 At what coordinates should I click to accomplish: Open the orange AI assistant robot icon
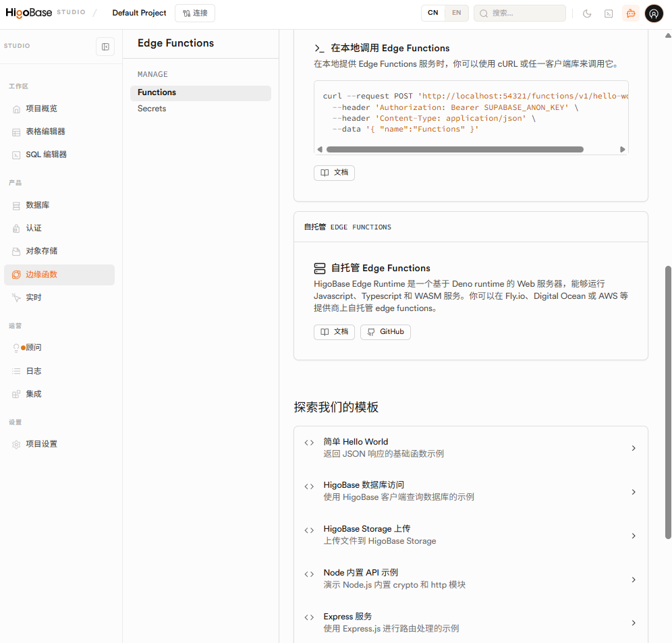630,13
